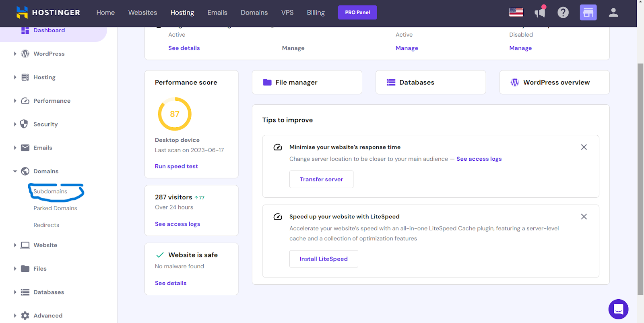
Task: Click the Files folder icon in the sidebar
Action: 25,269
